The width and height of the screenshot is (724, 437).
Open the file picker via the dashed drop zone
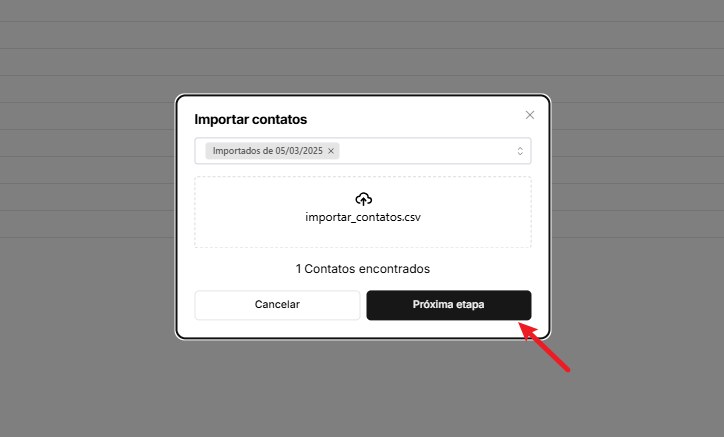pyautogui.click(x=363, y=212)
